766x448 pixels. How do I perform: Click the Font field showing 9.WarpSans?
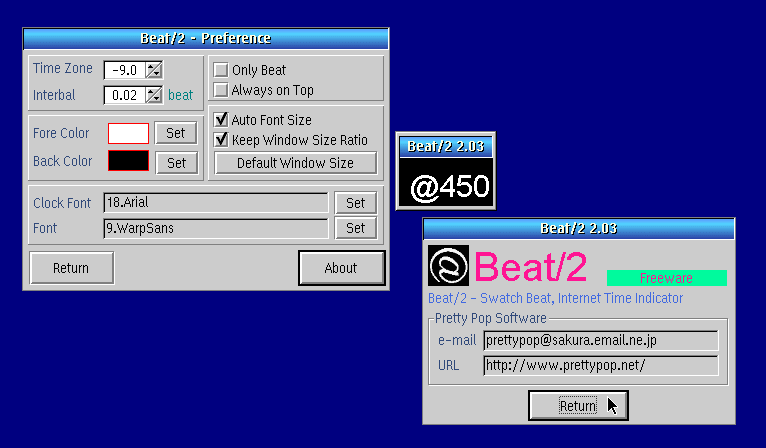pyautogui.click(x=216, y=228)
